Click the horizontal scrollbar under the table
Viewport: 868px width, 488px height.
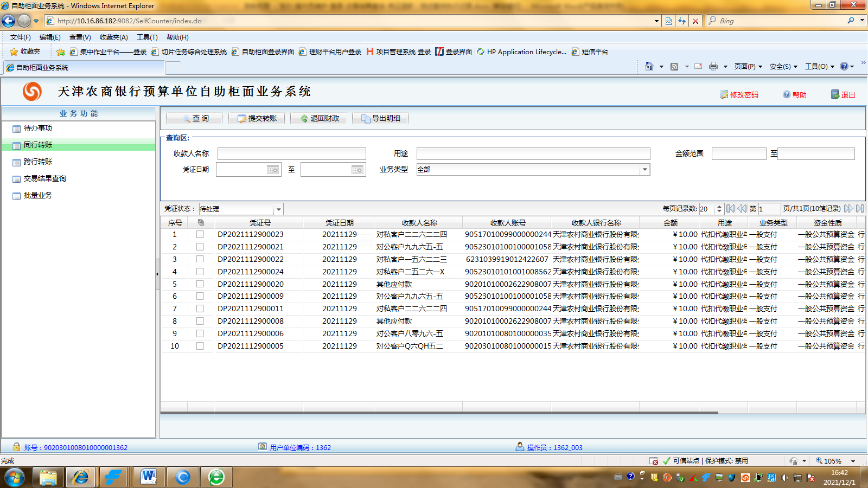pyautogui.click(x=439, y=413)
